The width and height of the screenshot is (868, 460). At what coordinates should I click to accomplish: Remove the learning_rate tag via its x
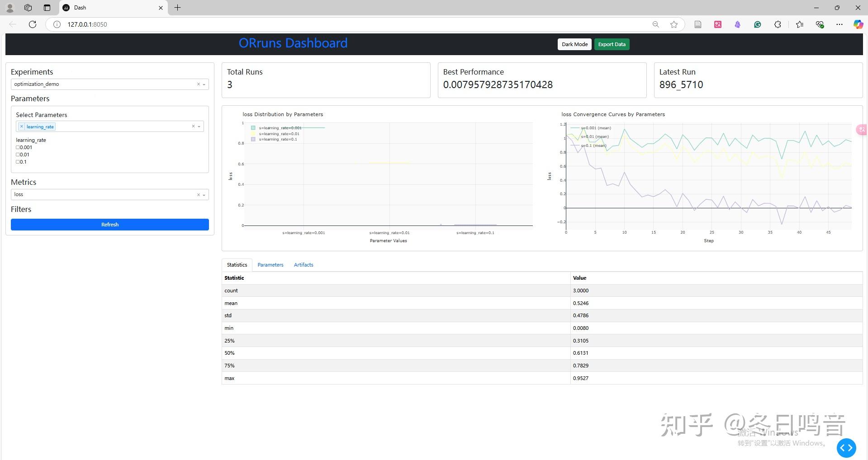point(21,127)
